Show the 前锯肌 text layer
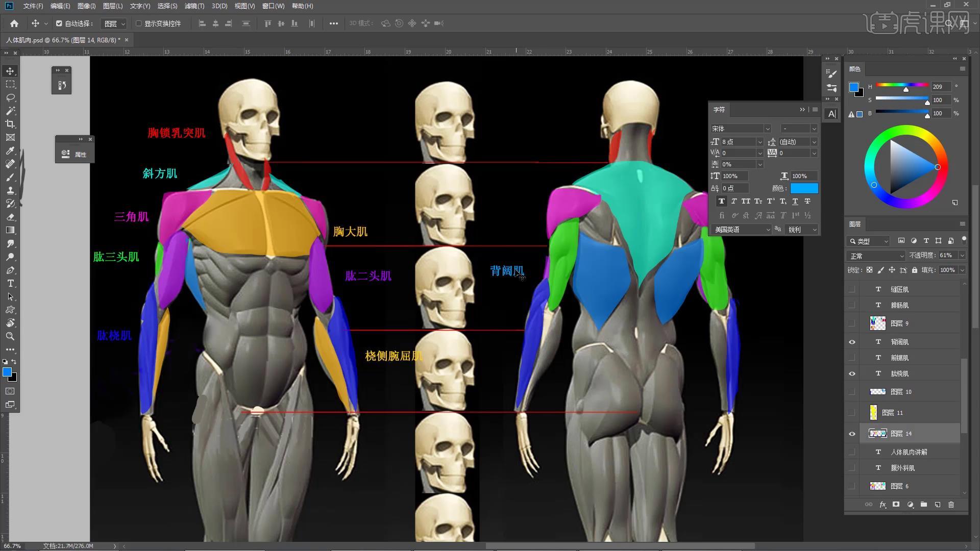 pyautogui.click(x=852, y=358)
